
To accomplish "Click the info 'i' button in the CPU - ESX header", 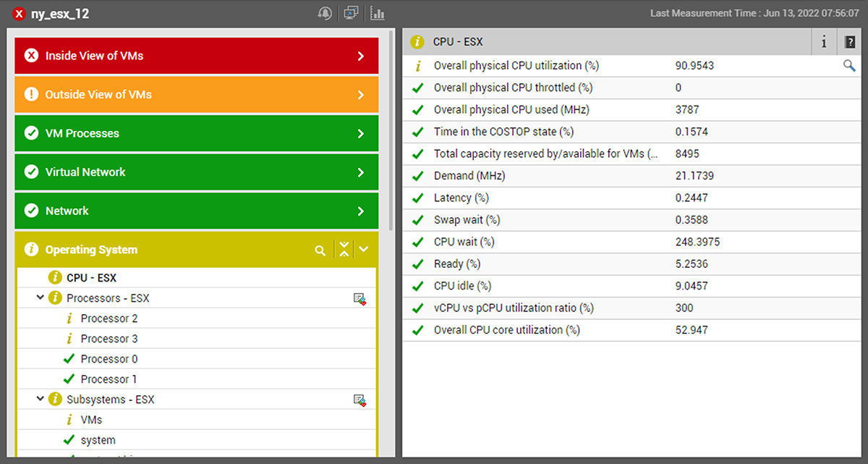I will [824, 42].
